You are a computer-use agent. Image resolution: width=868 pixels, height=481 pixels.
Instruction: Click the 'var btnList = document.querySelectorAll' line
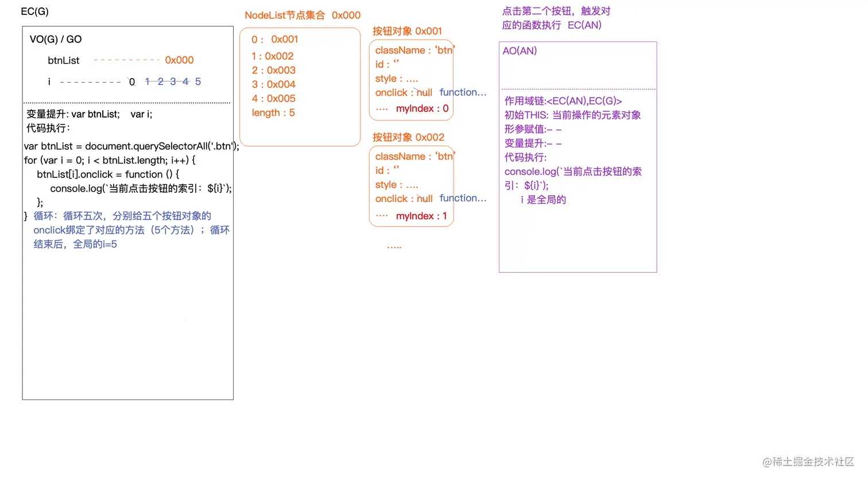point(131,146)
